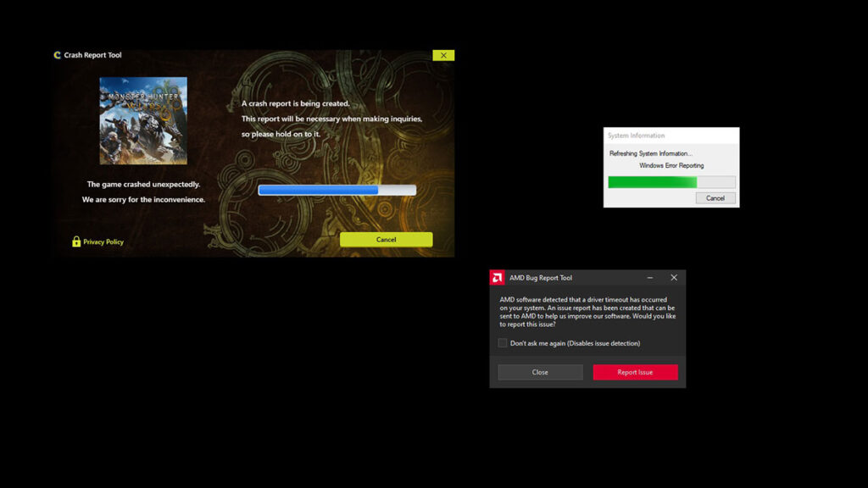Image resolution: width=868 pixels, height=488 pixels.
Task: Click the Crash Report Tool logo icon
Action: click(x=57, y=56)
